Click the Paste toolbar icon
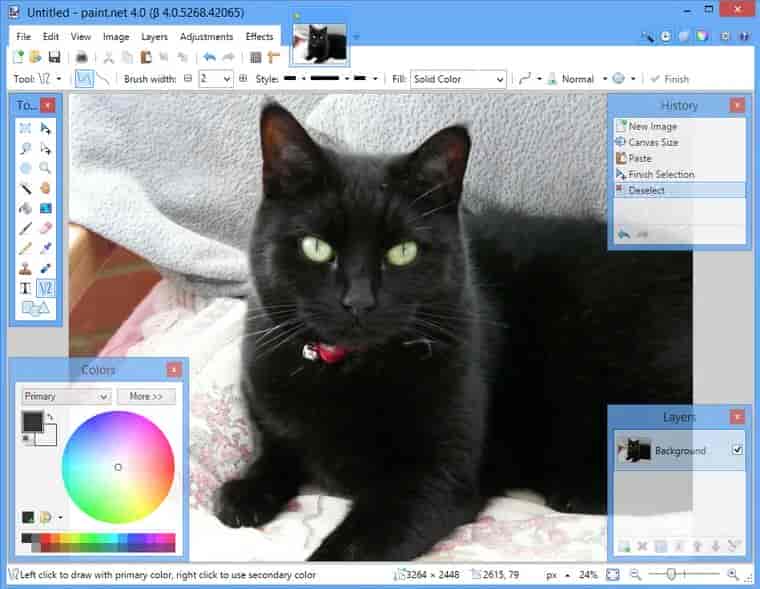760x589 pixels. pos(145,57)
